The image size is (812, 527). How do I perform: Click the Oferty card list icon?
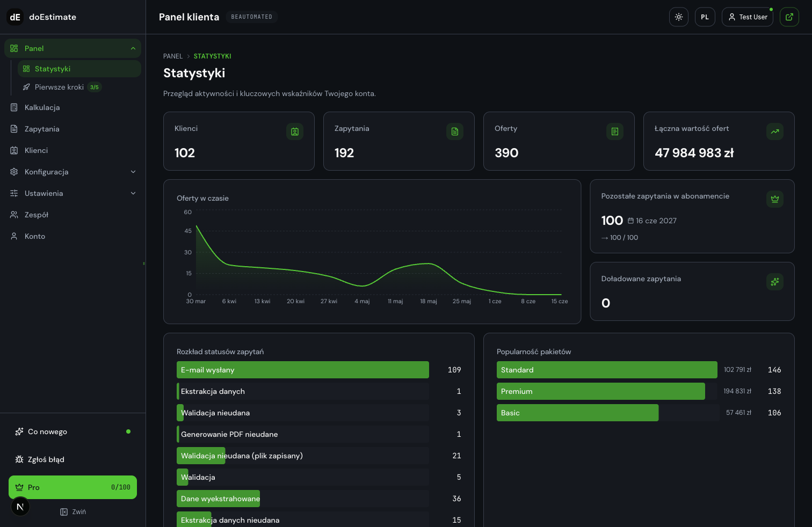615,131
